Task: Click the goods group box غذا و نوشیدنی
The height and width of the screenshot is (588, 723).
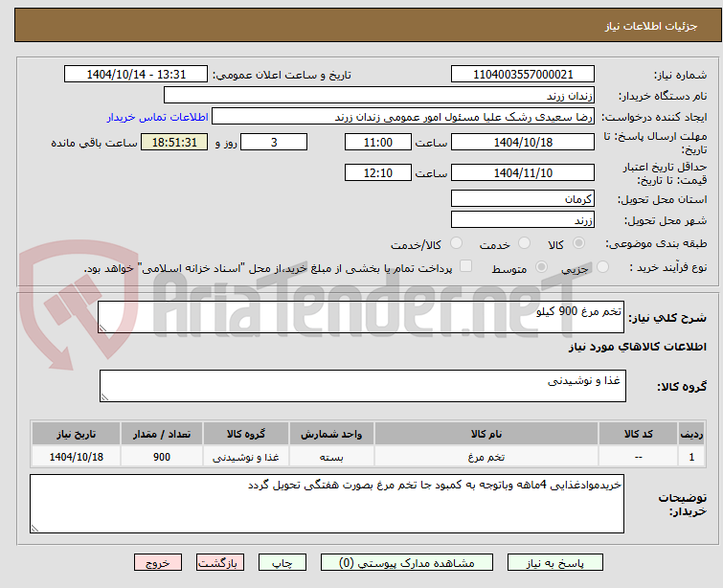Action: [362, 386]
